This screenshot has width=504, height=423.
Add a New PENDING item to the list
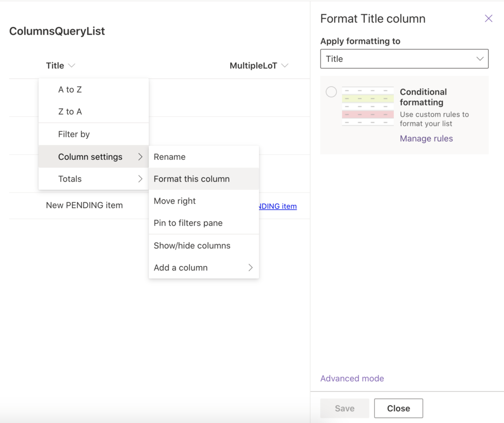[x=84, y=205]
